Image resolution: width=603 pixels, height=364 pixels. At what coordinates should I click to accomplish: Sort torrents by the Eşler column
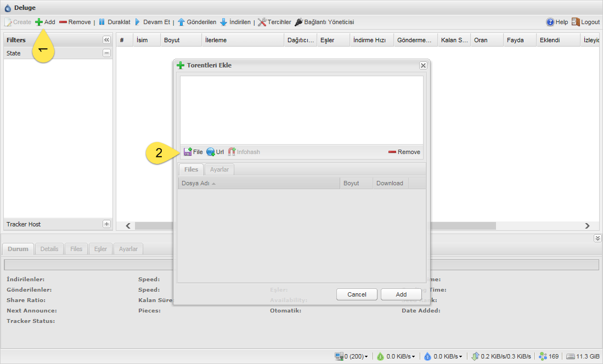click(x=334, y=40)
